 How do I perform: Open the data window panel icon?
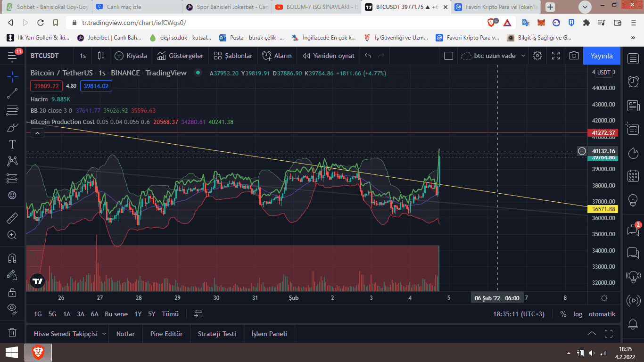click(x=633, y=128)
